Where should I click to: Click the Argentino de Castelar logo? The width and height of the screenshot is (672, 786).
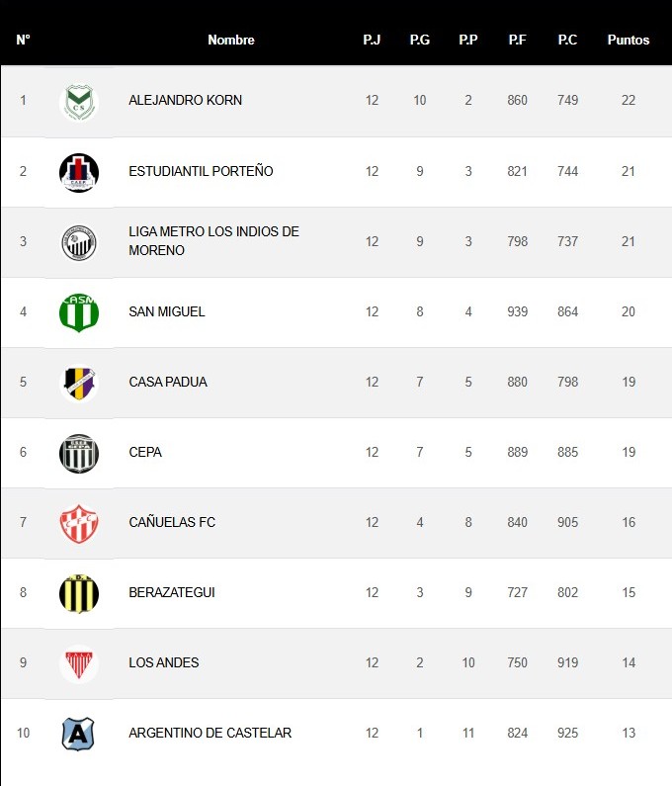click(79, 734)
